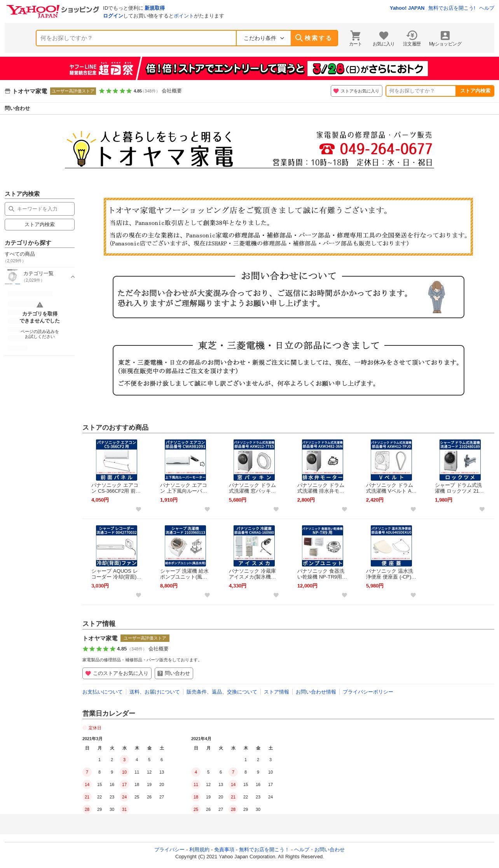The image size is (499, 868).
Task: Favorite the 窓パッキン product heart
Action: [276, 509]
